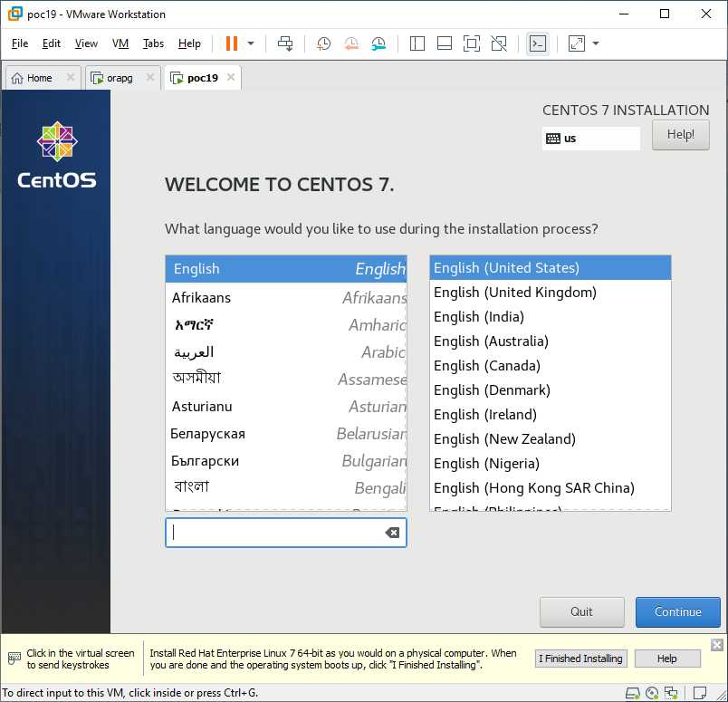Click the us keyboard layout indicator
The height and width of the screenshot is (702, 728).
coord(590,139)
